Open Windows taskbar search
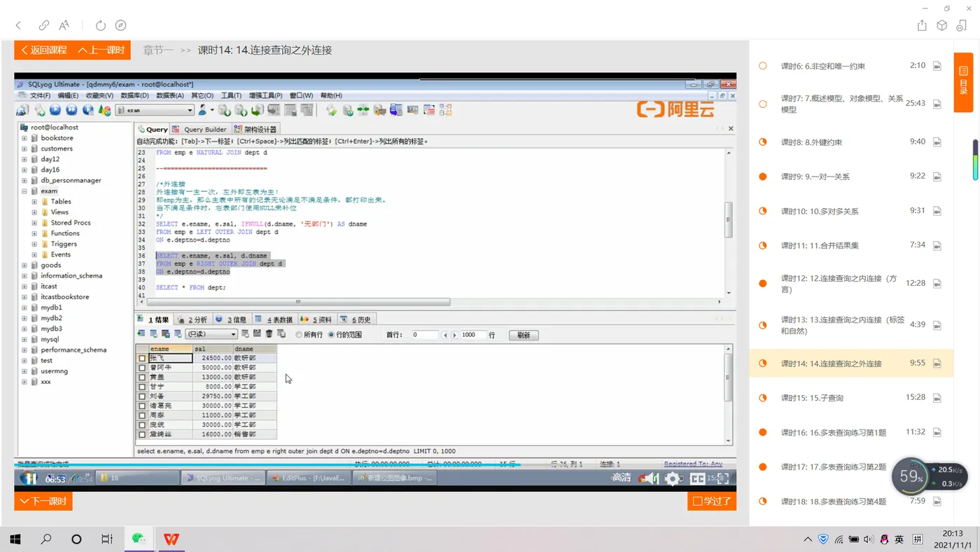This screenshot has height=552, width=980. pyautogui.click(x=46, y=539)
